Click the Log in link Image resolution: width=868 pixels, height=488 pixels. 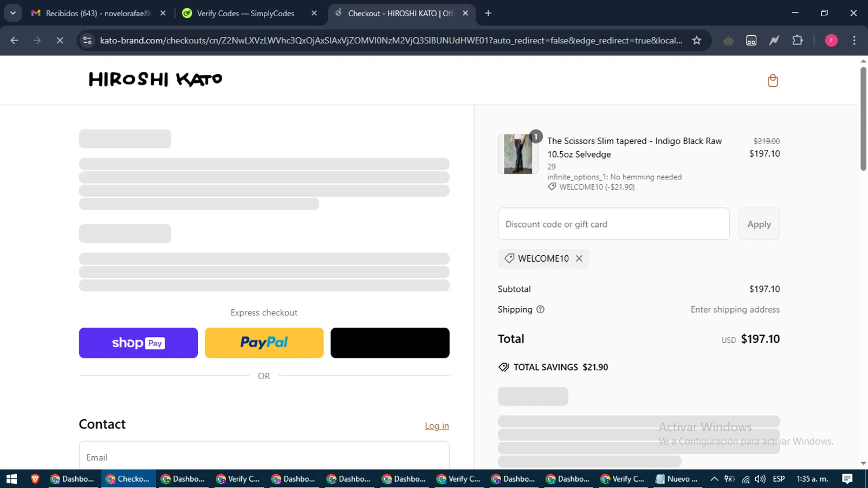[x=437, y=426]
